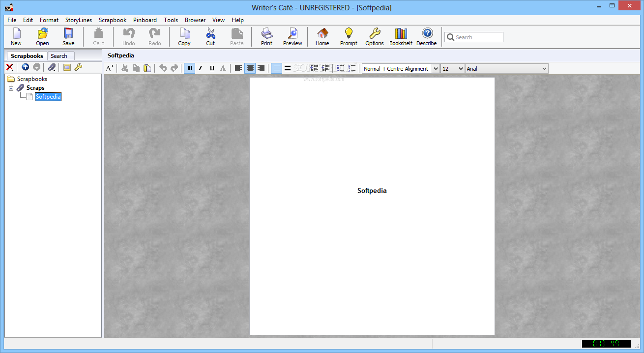The image size is (644, 353).
Task: Open the File menu
Action: [12, 20]
